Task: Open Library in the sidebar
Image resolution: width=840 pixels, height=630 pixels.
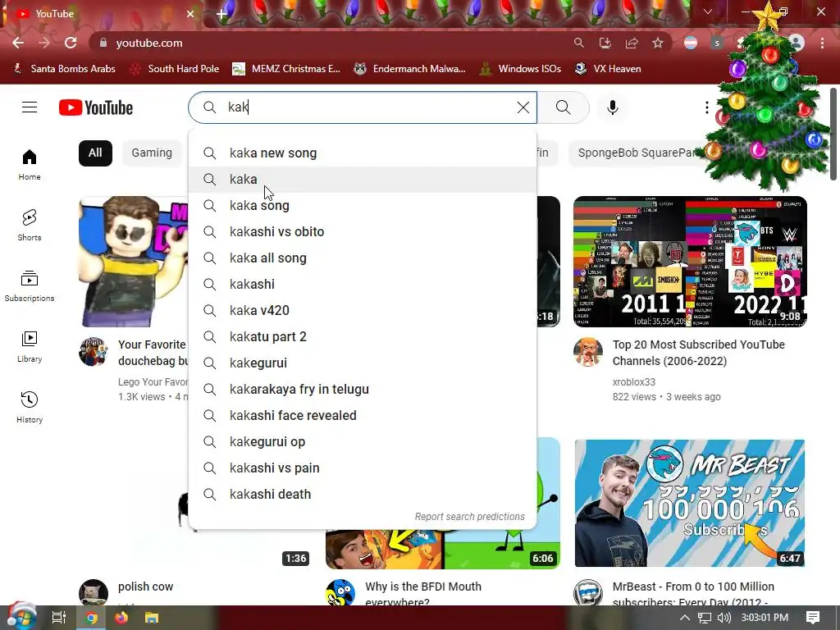Action: [30, 347]
